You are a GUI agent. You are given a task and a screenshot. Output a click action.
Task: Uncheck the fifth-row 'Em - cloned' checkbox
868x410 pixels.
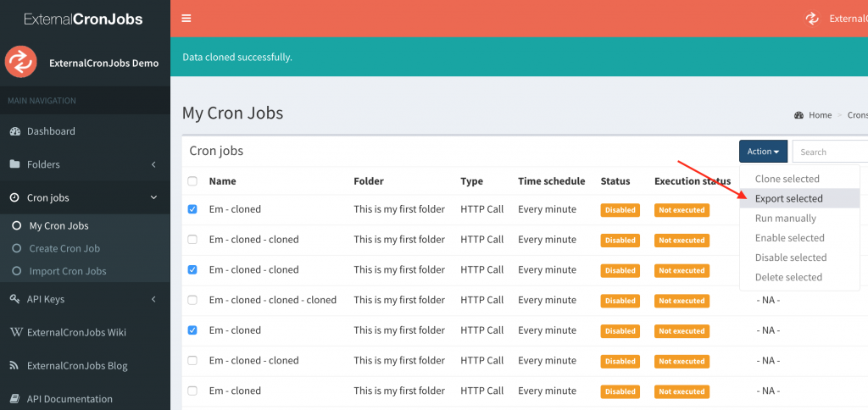coord(192,330)
